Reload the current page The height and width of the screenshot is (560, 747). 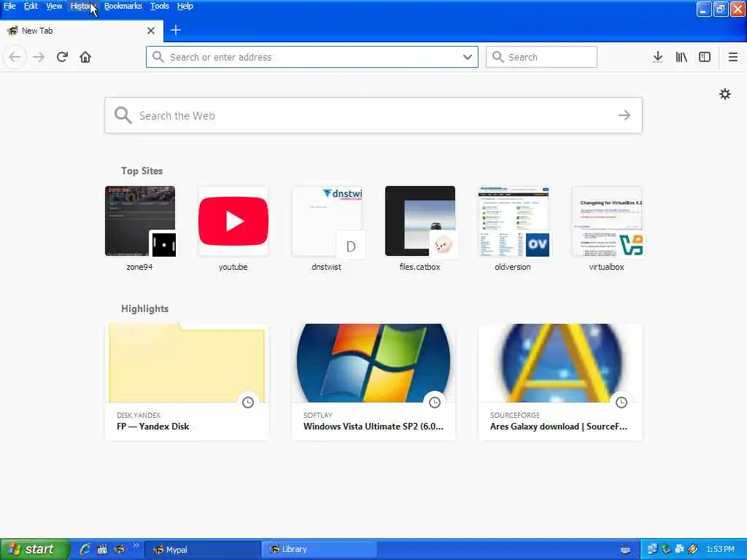(62, 57)
